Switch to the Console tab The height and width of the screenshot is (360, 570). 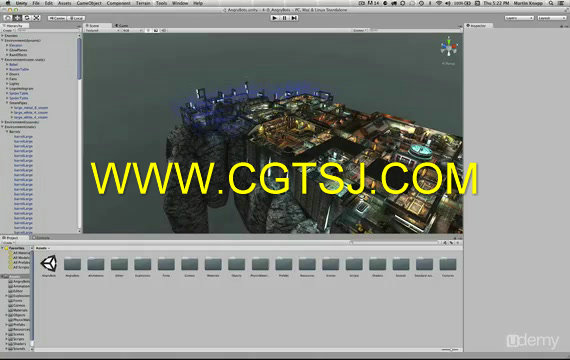pos(42,238)
